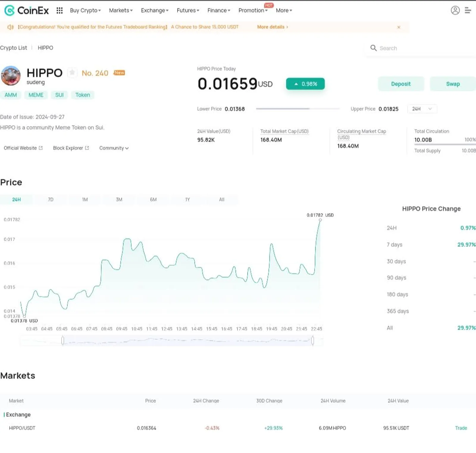Switch chart to 6M tab

coord(153,199)
